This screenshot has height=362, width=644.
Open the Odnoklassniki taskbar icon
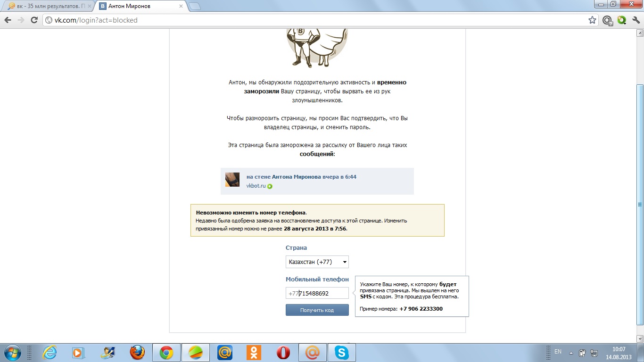pyautogui.click(x=254, y=353)
